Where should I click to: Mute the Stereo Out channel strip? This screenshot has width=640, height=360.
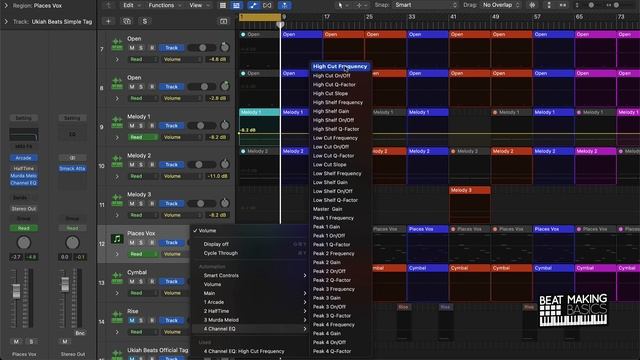(64, 341)
